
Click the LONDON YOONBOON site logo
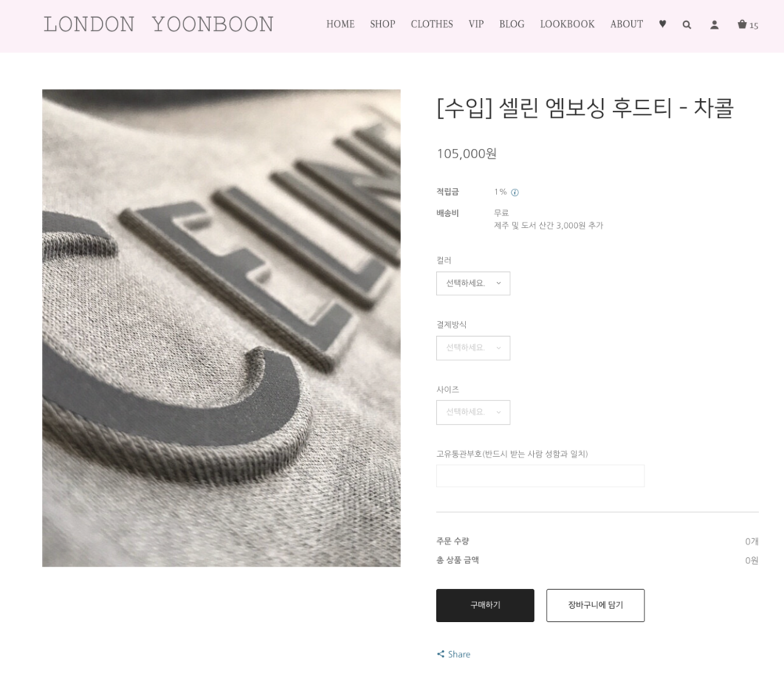point(158,24)
